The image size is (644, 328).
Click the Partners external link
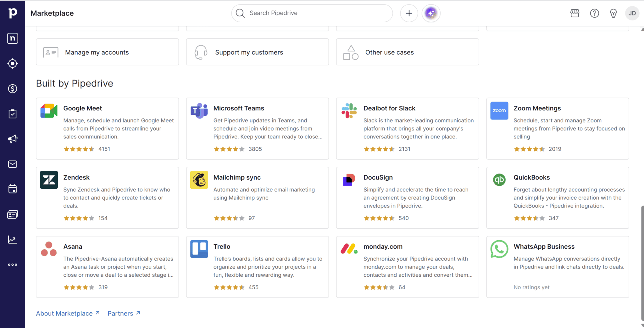pyautogui.click(x=124, y=313)
